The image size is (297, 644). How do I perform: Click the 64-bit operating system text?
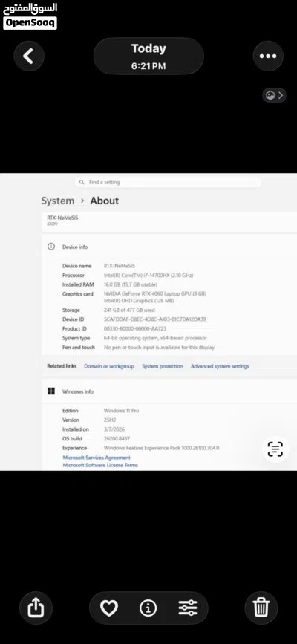point(155,338)
